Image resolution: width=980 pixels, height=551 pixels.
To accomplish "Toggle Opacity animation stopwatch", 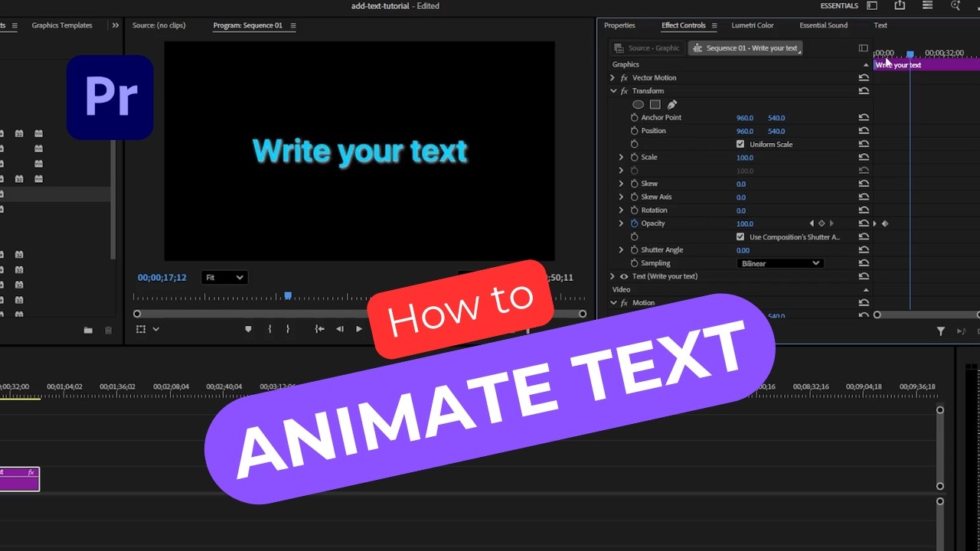I will pos(634,223).
